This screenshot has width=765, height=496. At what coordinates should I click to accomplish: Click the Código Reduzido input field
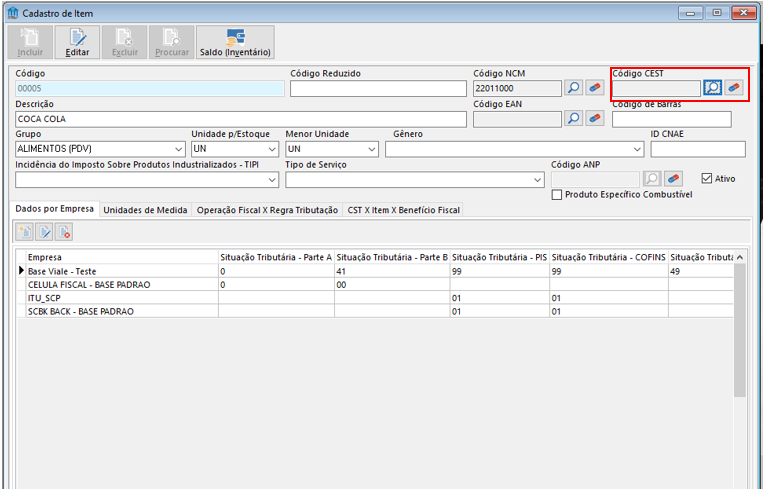pos(378,88)
